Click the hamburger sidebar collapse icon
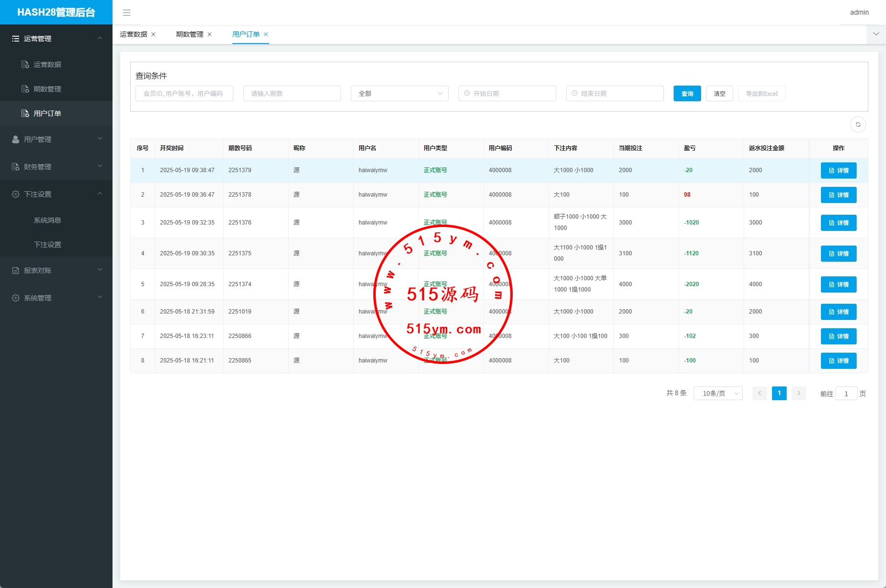This screenshot has height=588, width=886. 127,13
